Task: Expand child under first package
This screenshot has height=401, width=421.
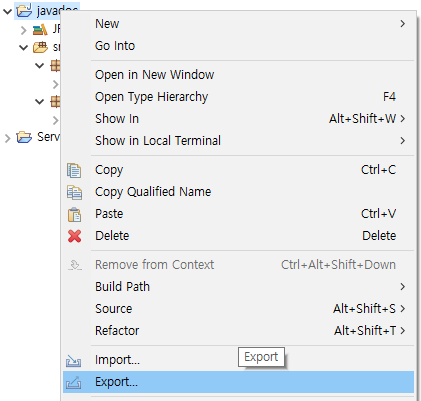Action: (56, 84)
